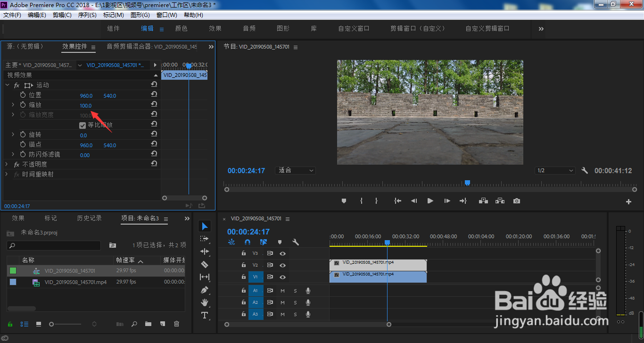Click the Export Frame camera icon
The width and height of the screenshot is (644, 343).
tap(517, 201)
